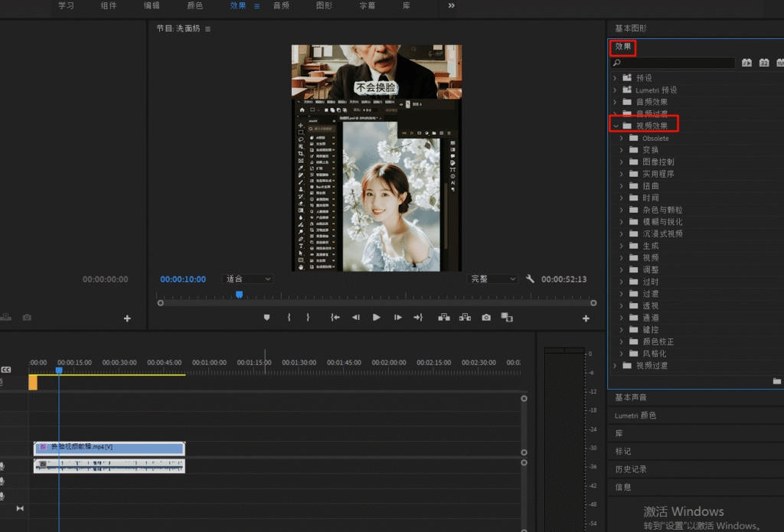Step back one frame
784x532 pixels.
(355, 317)
